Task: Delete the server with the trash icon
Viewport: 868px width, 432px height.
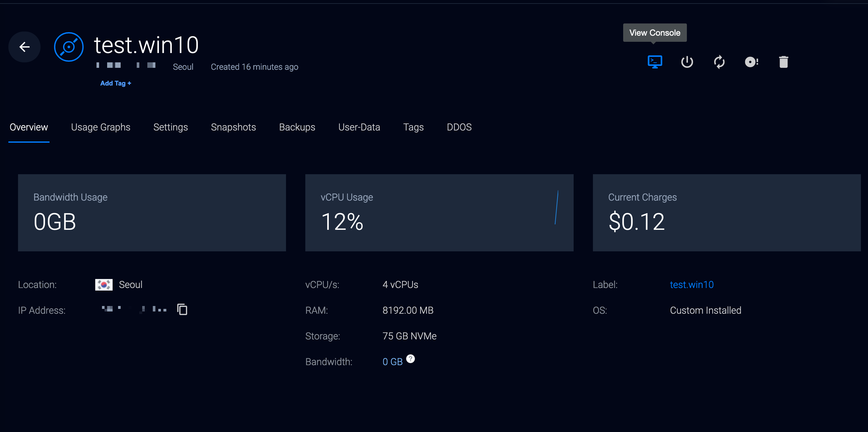Action: point(783,62)
